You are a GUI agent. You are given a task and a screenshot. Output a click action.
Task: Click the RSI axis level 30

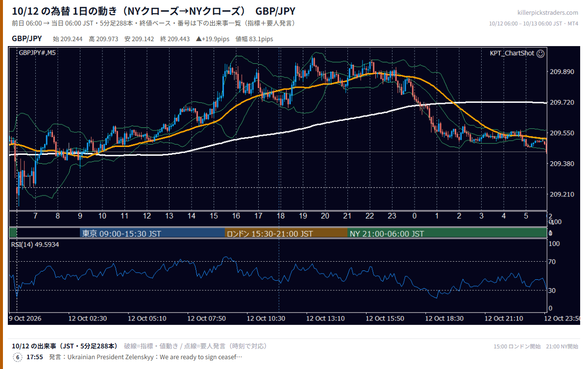(552, 291)
